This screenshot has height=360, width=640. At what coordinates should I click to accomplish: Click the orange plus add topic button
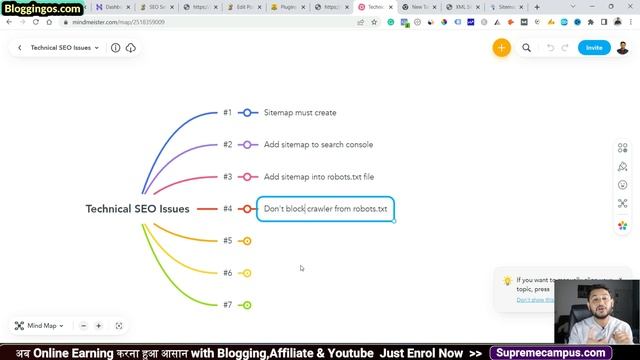point(502,48)
